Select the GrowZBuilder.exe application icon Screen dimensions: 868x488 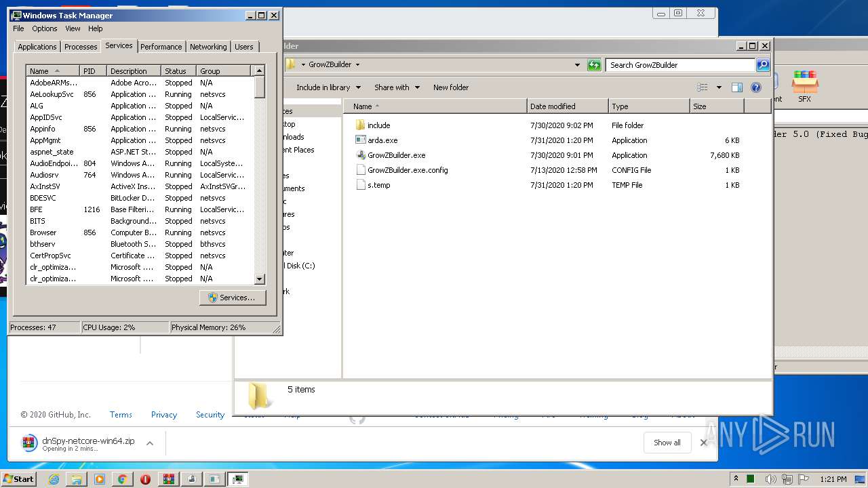tap(361, 155)
